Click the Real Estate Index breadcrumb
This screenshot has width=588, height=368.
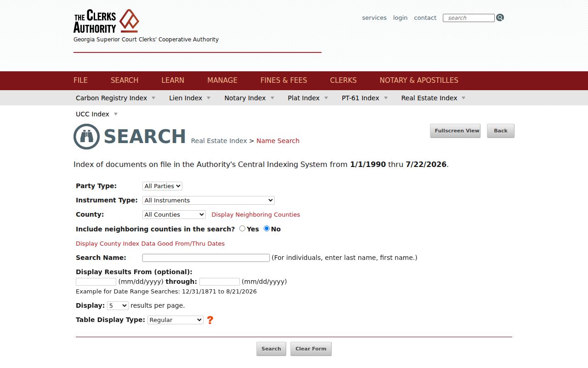219,141
